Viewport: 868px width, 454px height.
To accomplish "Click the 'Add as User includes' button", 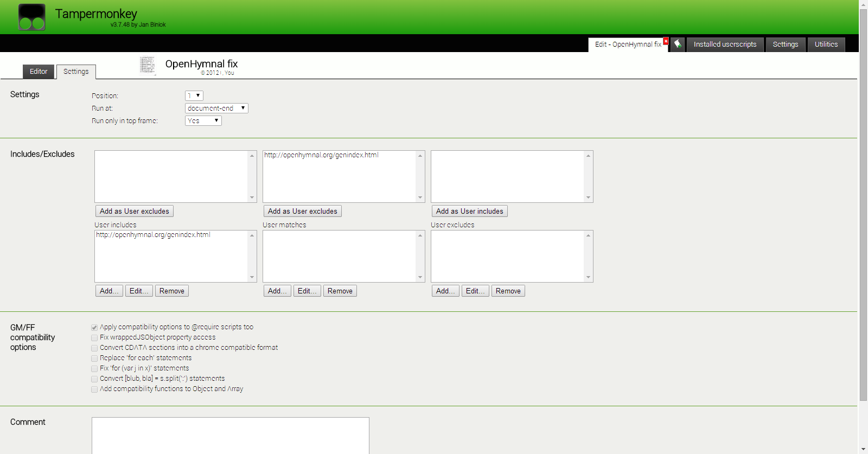I will (470, 211).
